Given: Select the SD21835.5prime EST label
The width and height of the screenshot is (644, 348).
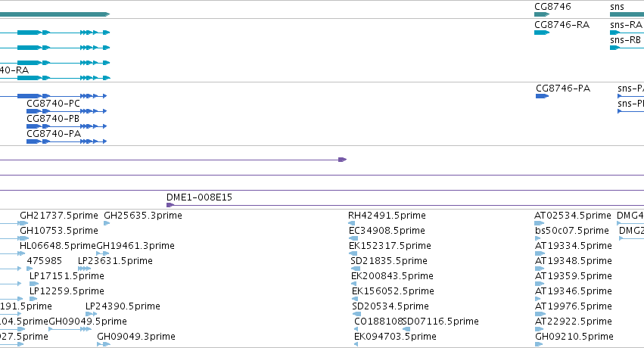Looking at the screenshot, I should [389, 261].
